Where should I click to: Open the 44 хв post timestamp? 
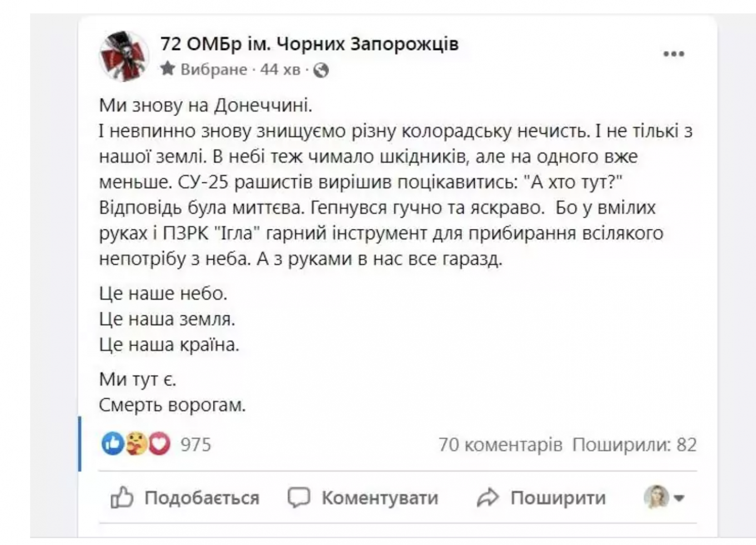(x=280, y=69)
